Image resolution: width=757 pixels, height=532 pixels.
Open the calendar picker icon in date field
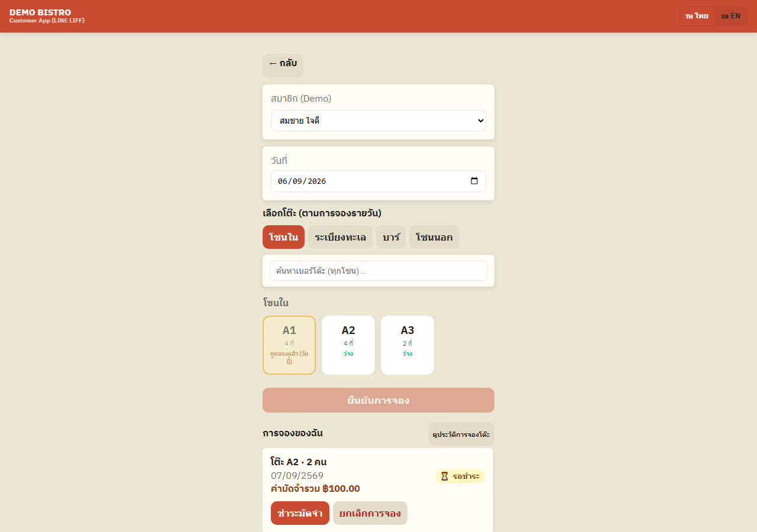click(x=474, y=181)
